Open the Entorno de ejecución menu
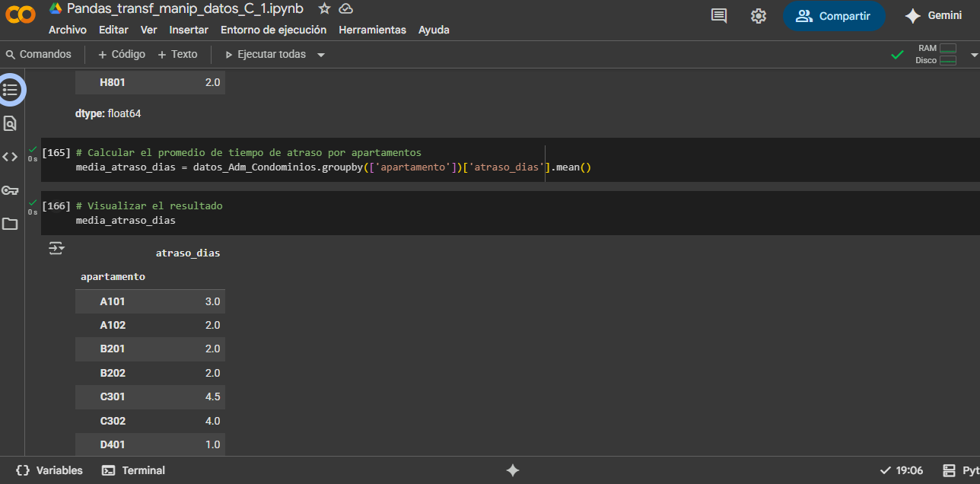The width and height of the screenshot is (980, 484). tap(273, 30)
